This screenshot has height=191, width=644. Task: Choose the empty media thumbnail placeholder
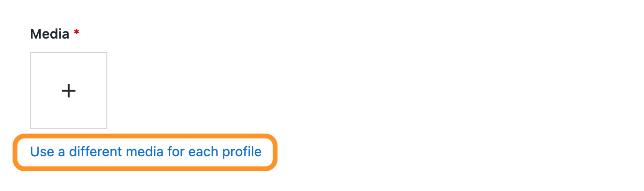[x=69, y=91]
